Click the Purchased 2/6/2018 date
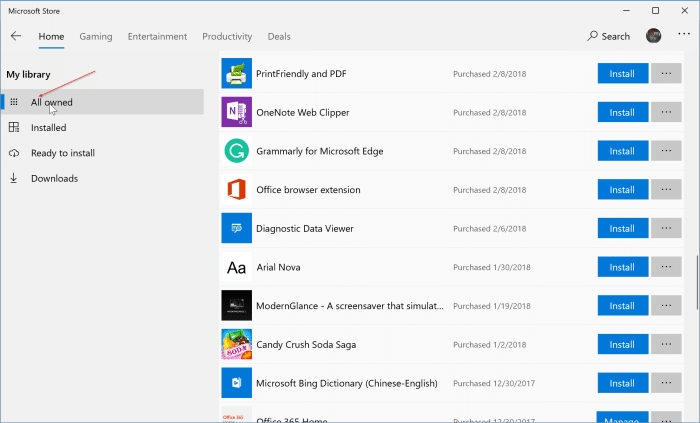700x423 pixels. click(x=489, y=228)
